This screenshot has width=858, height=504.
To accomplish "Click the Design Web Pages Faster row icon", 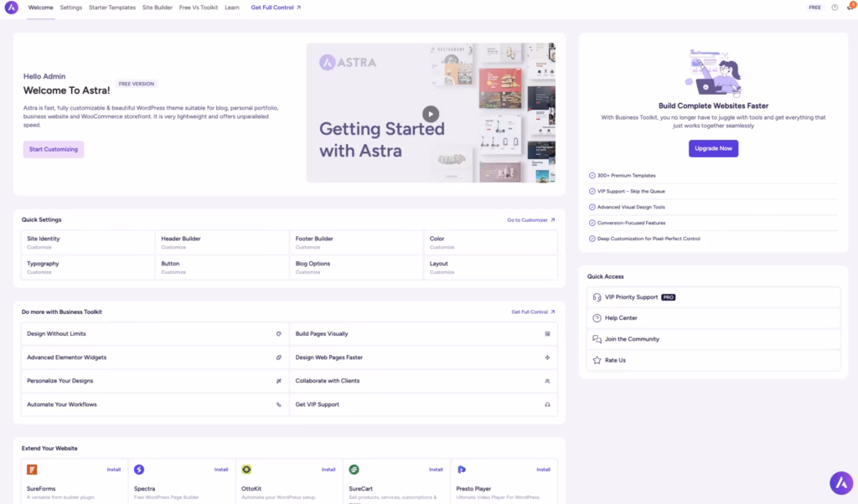I will 547,357.
